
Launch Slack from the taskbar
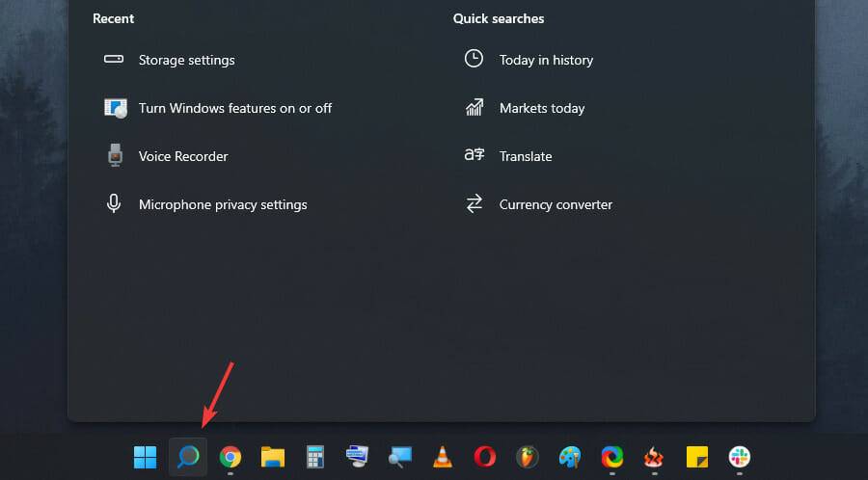[x=740, y=457]
